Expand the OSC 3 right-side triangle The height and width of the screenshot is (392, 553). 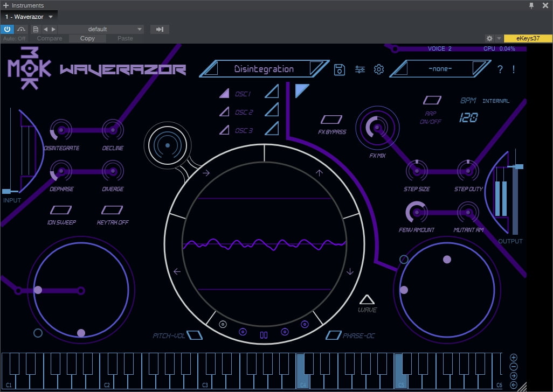click(272, 128)
